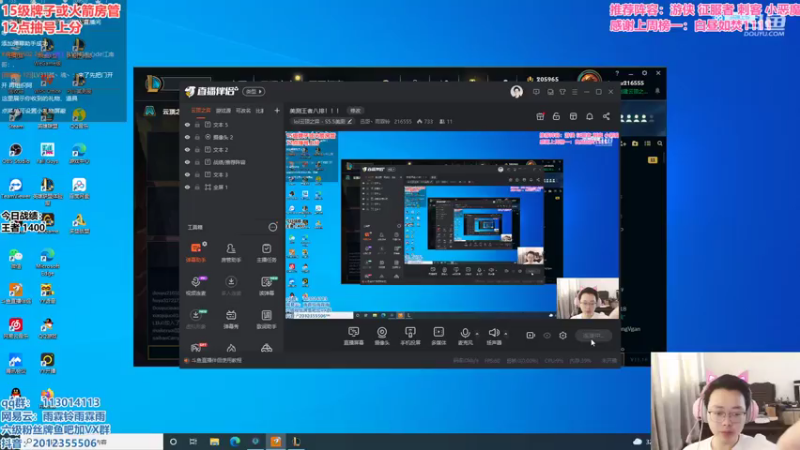Add a 直播屏幕 screen capture source
The height and width of the screenshot is (450, 800).
354,336
